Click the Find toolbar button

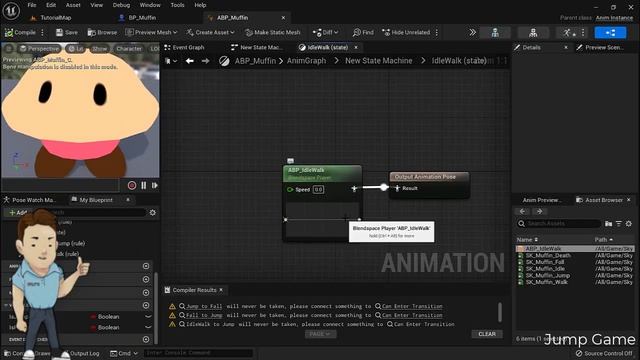[363, 32]
